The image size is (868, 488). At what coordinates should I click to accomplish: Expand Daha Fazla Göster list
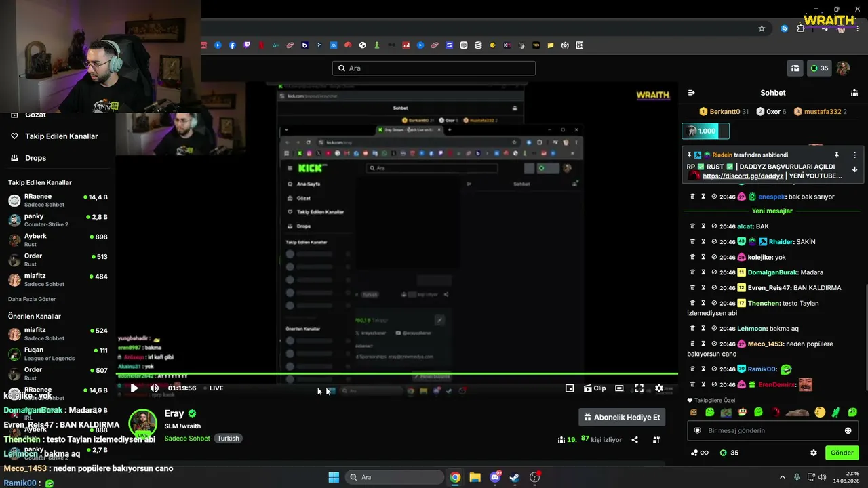pos(32,299)
